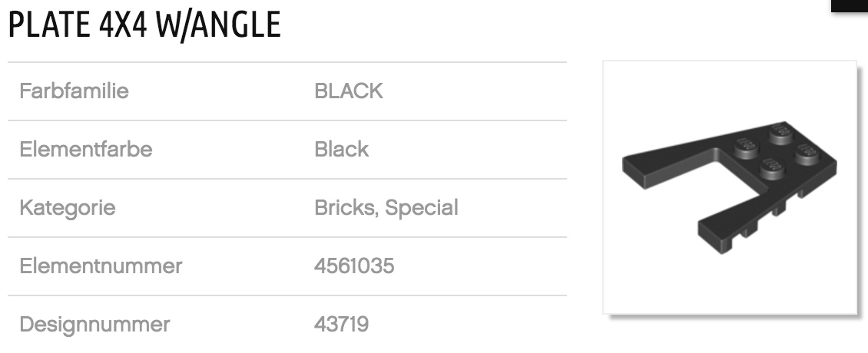Select the Farbfamilie row label
This screenshot has width=868, height=353.
coord(74,91)
